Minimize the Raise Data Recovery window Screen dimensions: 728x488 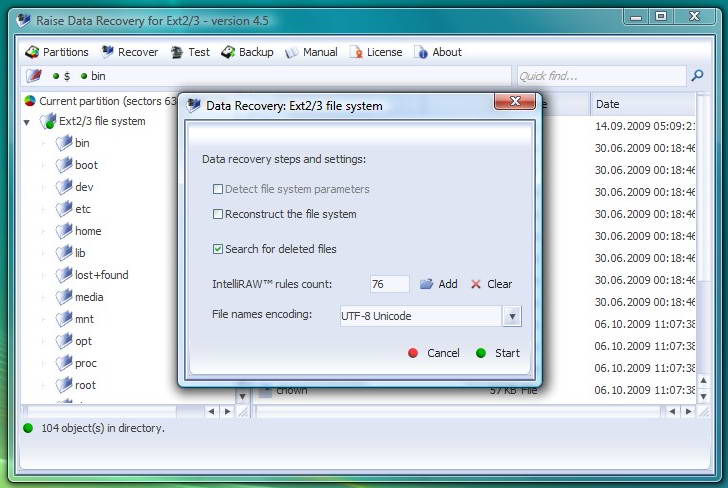pyautogui.click(x=636, y=17)
